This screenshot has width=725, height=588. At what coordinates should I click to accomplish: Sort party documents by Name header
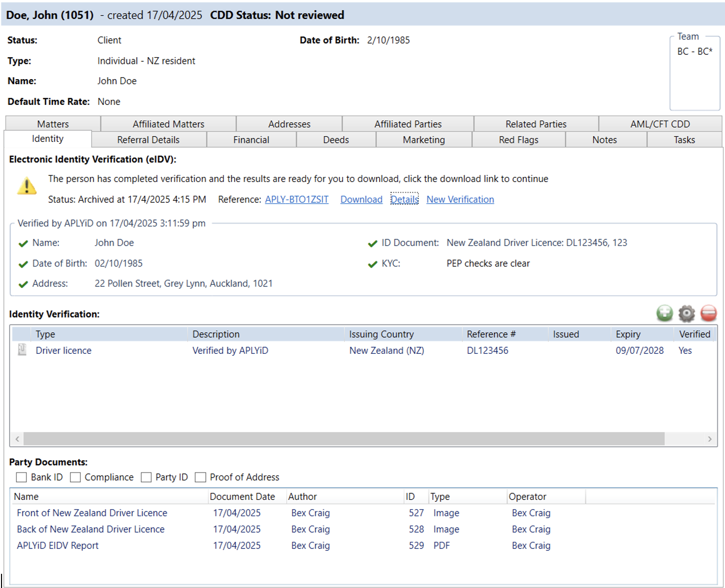[x=110, y=497]
